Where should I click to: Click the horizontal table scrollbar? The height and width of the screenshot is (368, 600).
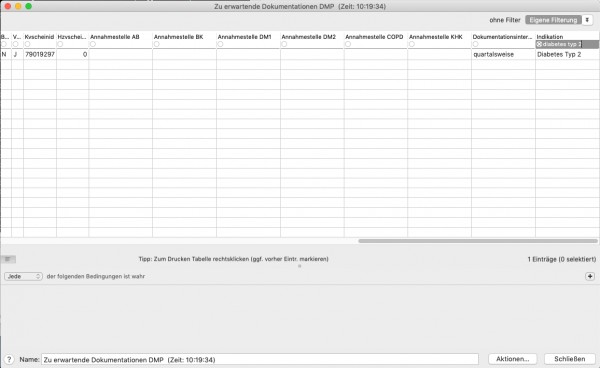(478, 241)
